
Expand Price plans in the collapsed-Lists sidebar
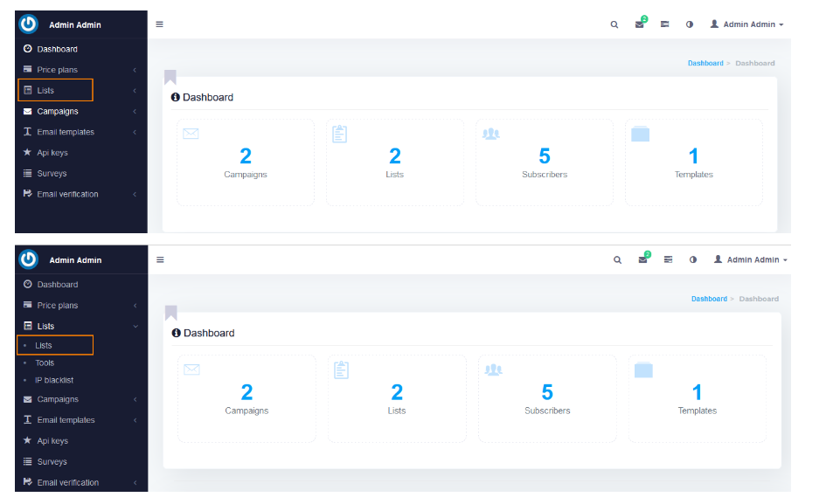pyautogui.click(x=57, y=70)
